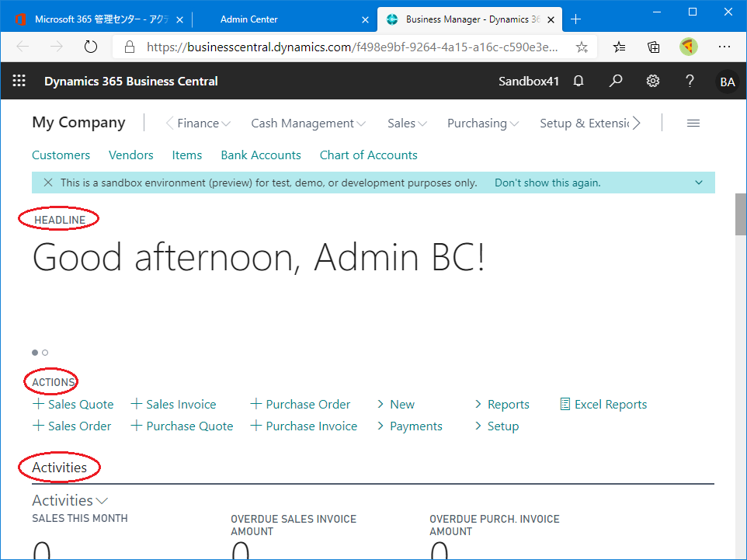Click the My Company title

click(x=78, y=123)
